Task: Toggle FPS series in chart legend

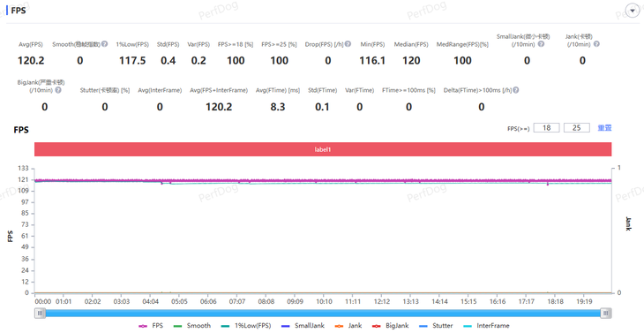Action: tap(151, 326)
